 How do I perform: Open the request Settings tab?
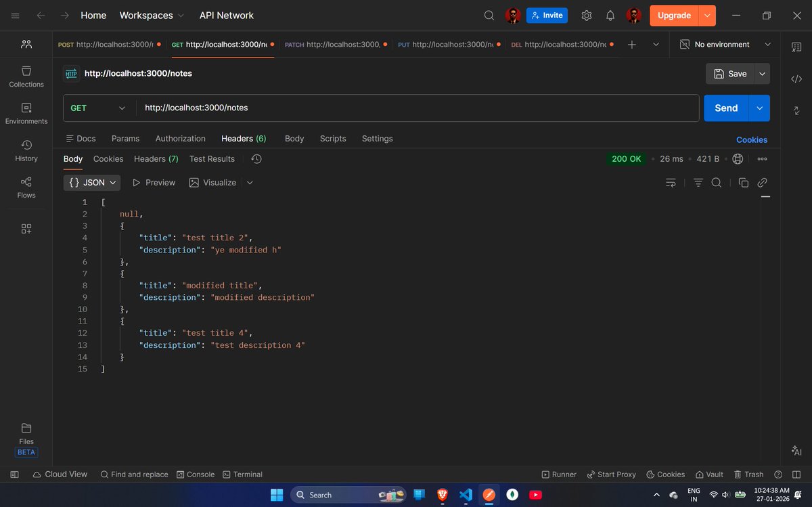point(377,138)
